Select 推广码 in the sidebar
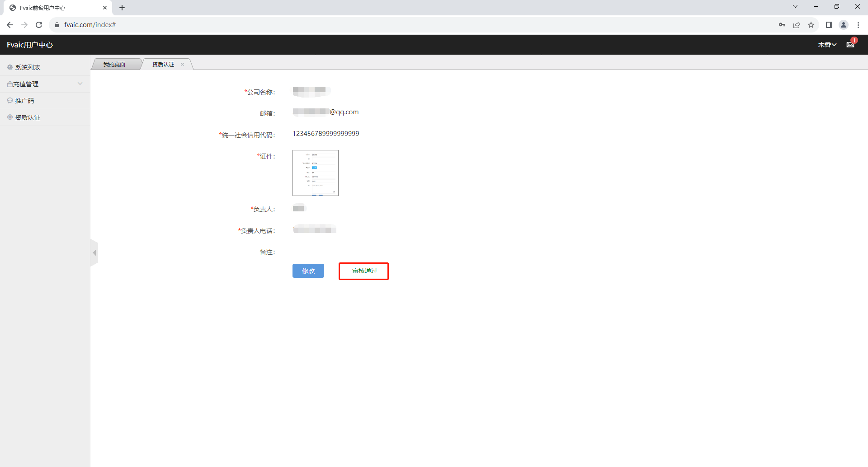This screenshot has width=868, height=467. (24, 101)
